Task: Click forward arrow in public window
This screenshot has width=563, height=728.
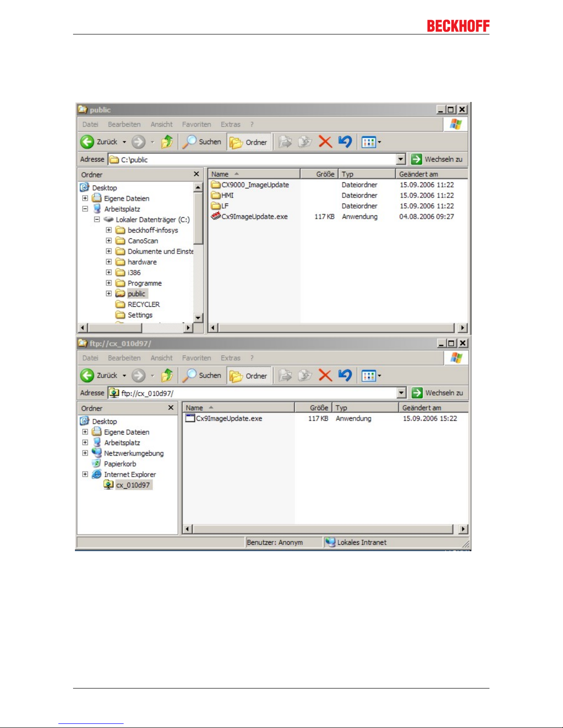Action: pos(138,142)
